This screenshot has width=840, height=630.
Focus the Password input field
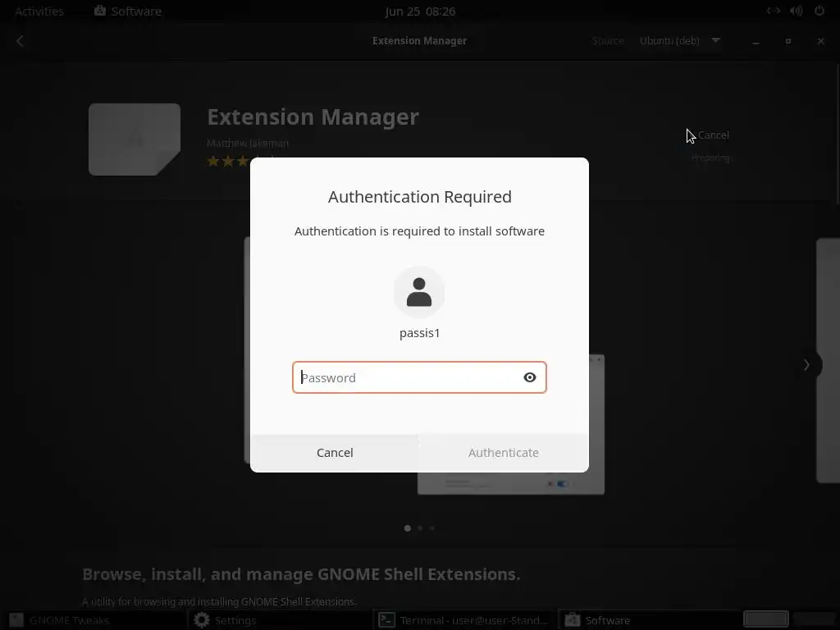coord(419,377)
